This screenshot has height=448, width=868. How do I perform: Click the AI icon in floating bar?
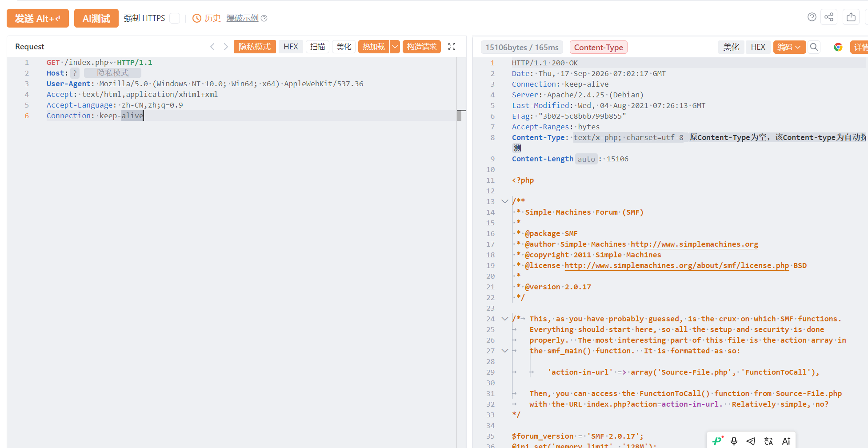pyautogui.click(x=786, y=441)
